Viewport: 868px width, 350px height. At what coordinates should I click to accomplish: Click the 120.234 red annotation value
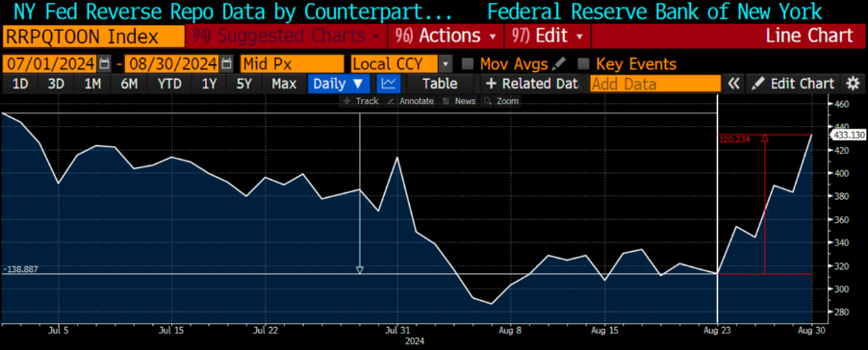click(734, 139)
